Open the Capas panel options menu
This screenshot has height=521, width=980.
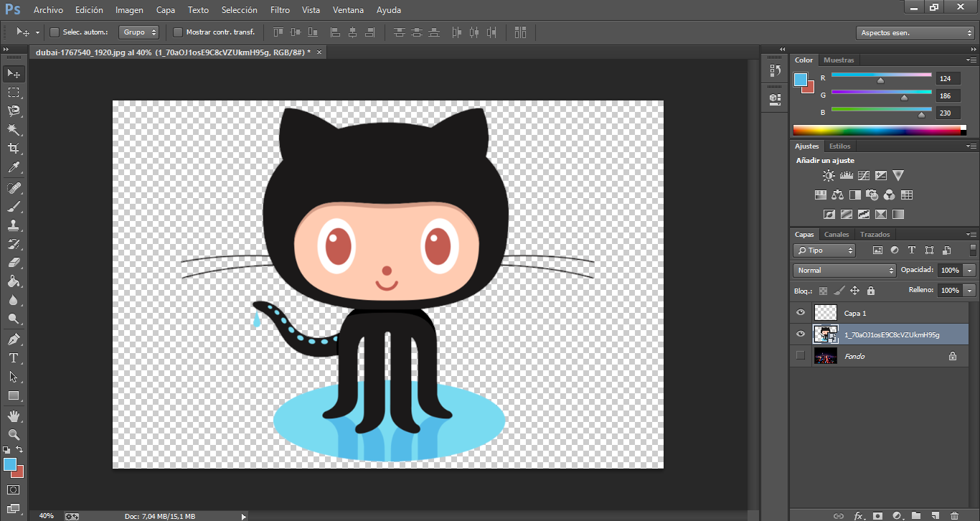click(x=971, y=234)
